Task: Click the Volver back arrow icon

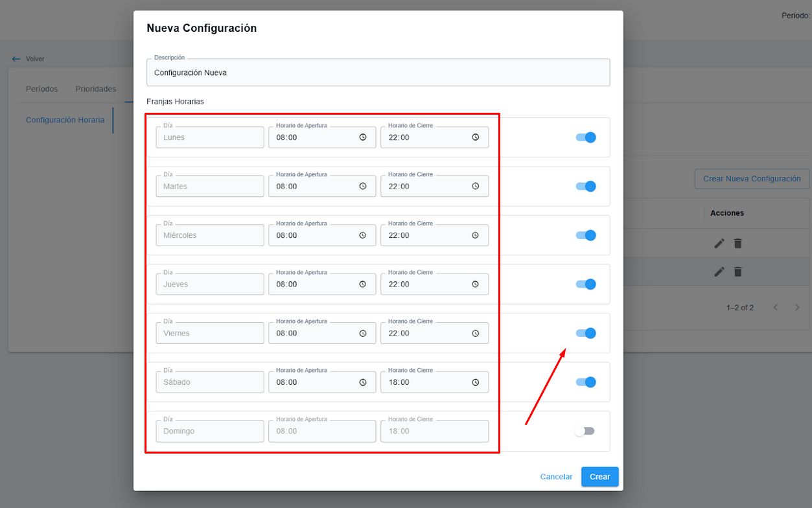Action: tap(16, 59)
